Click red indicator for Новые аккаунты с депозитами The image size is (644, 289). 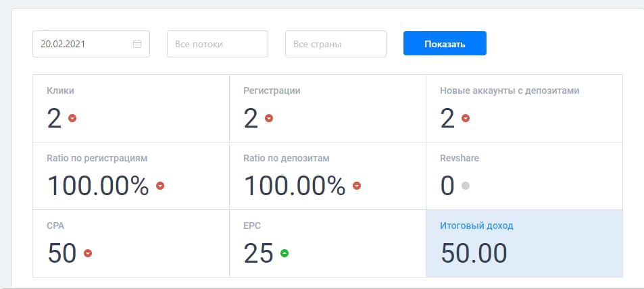pos(466,118)
